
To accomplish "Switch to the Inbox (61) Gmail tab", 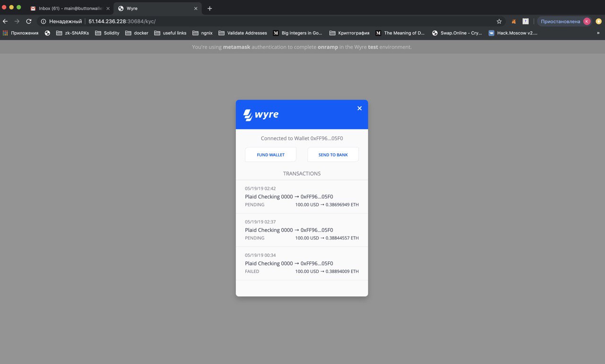I will (70, 8).
